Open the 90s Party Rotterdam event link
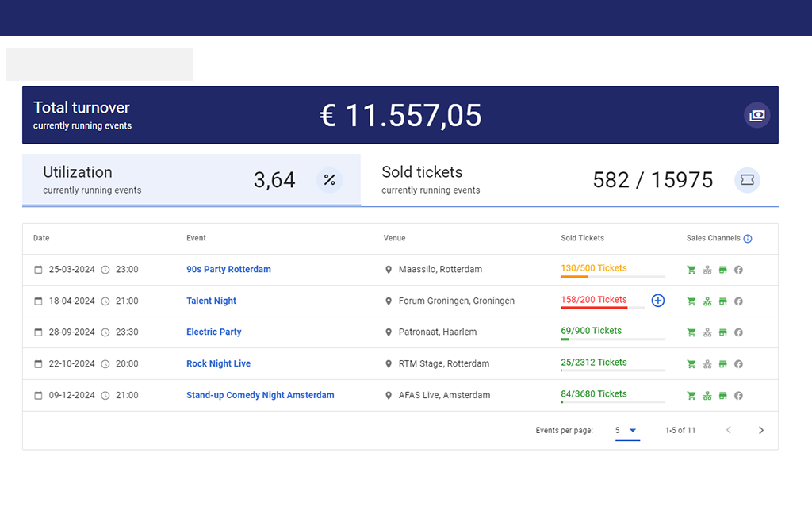This screenshot has height=522, width=812. 228,270
